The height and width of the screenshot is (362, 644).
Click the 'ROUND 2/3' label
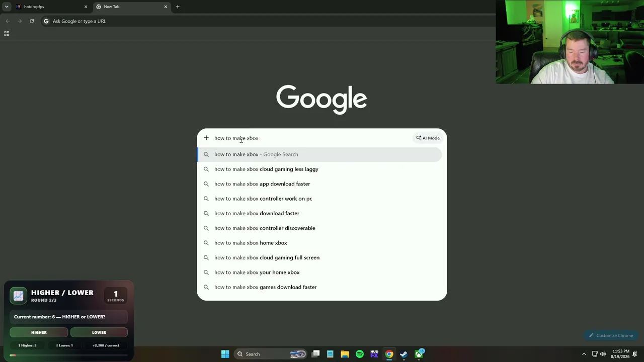pyautogui.click(x=44, y=300)
